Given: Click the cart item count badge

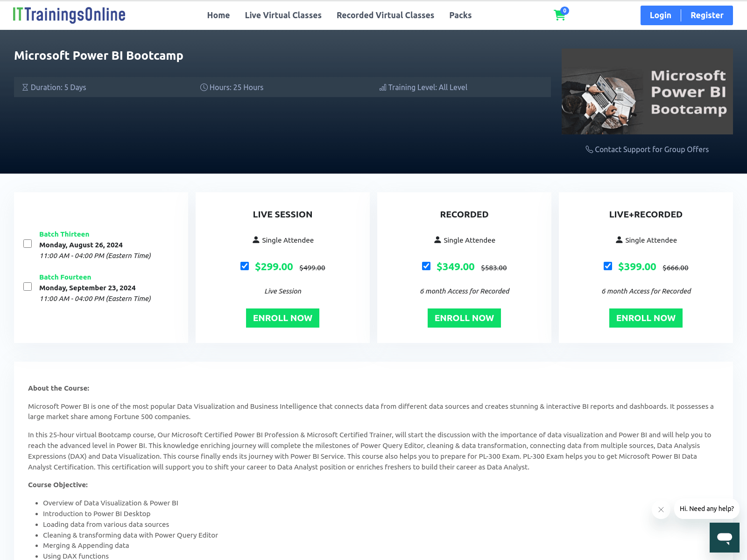Looking at the screenshot, I should pyautogui.click(x=565, y=10).
